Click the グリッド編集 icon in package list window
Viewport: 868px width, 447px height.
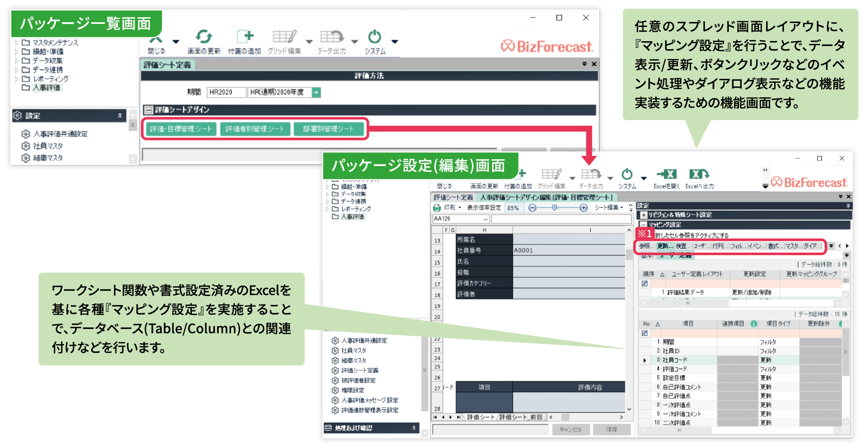(x=285, y=36)
